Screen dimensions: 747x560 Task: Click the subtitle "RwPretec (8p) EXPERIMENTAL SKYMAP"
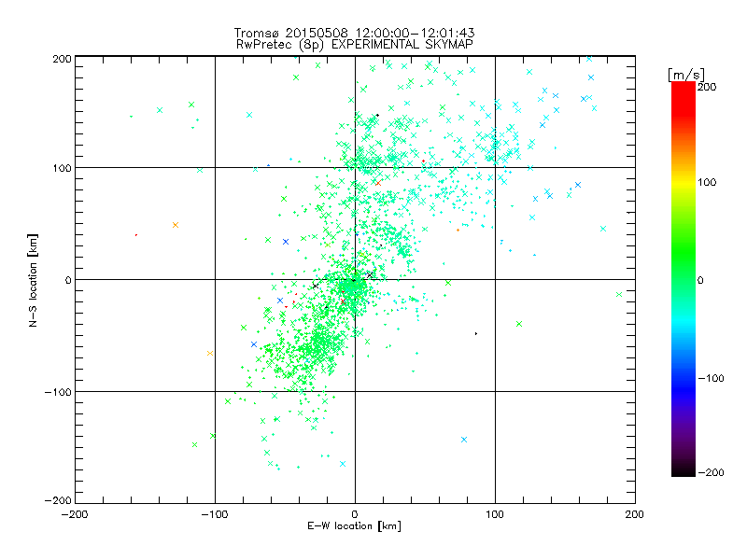pyautogui.click(x=355, y=45)
